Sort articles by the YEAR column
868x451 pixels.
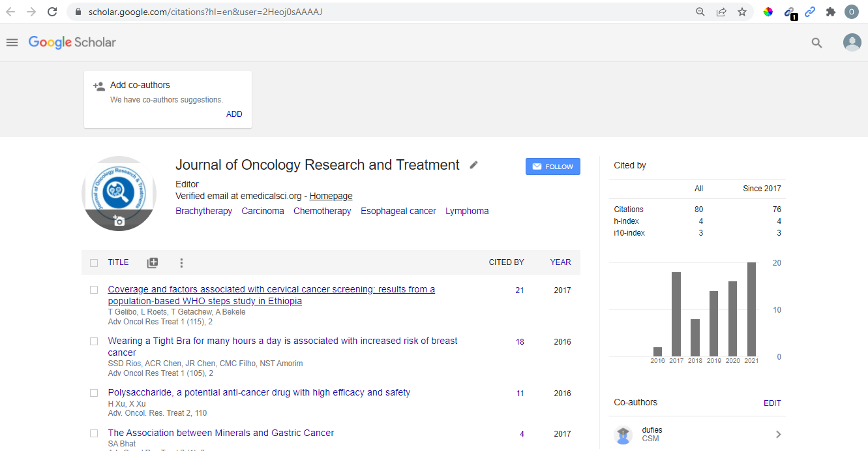click(x=560, y=262)
